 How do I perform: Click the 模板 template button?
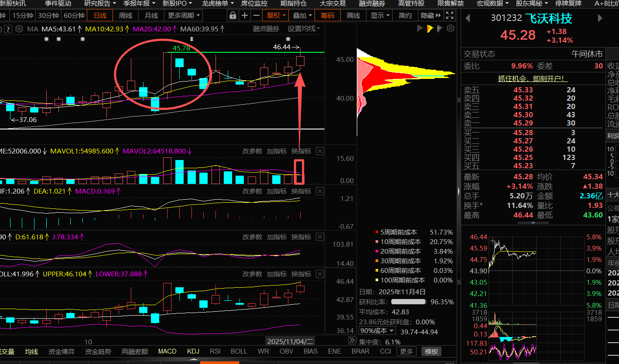click(x=432, y=351)
